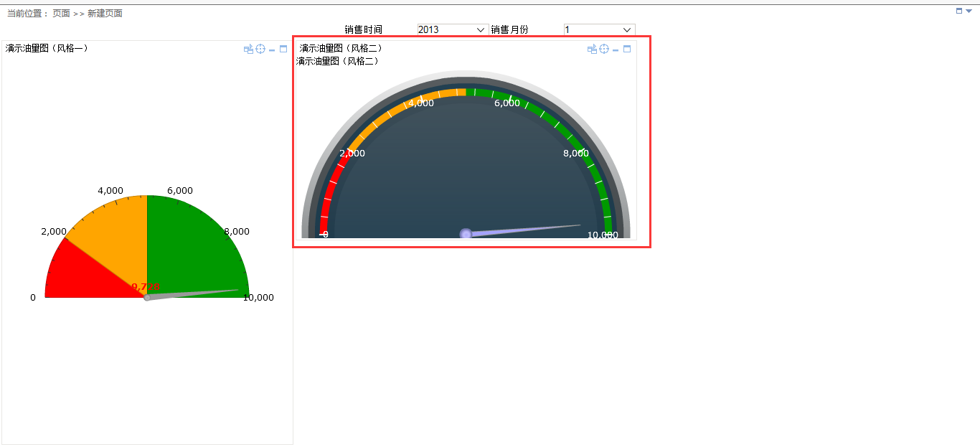Open the 销售时间 year dropdown showing 2013
Image resolution: width=980 pixels, height=447 pixels.
(453, 29)
